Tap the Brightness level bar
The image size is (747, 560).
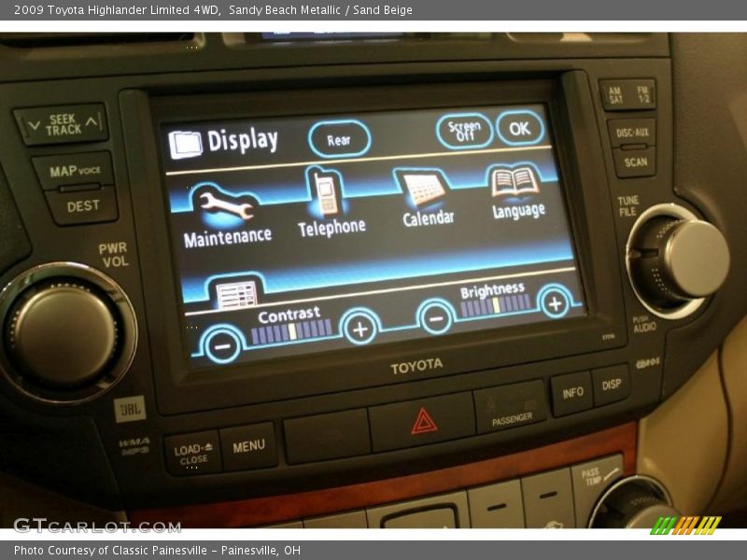click(x=496, y=305)
